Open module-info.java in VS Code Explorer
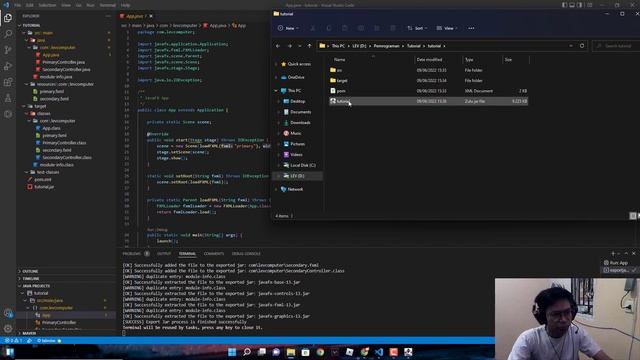640x360 pixels. pyautogui.click(x=56, y=77)
